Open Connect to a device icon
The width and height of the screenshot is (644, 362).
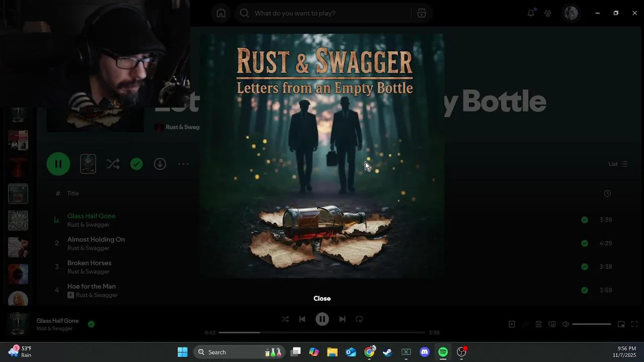(552, 324)
